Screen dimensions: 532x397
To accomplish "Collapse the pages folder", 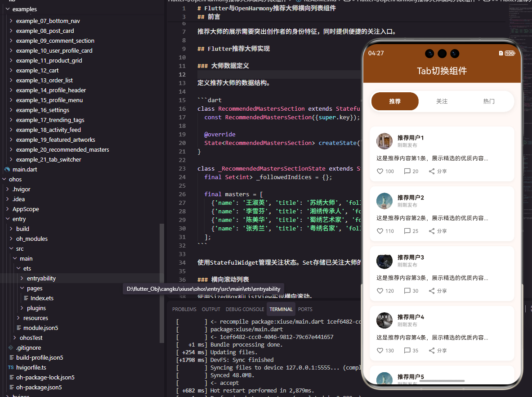I will coord(22,289).
